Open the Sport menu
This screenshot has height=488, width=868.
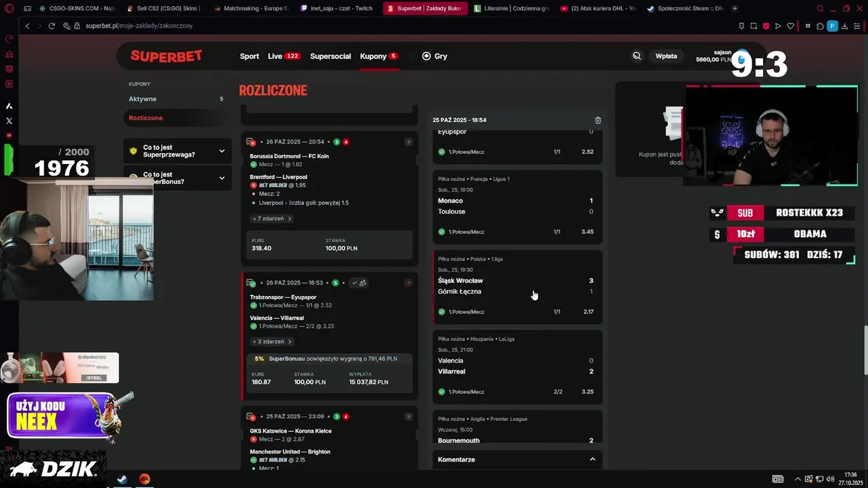(250, 56)
